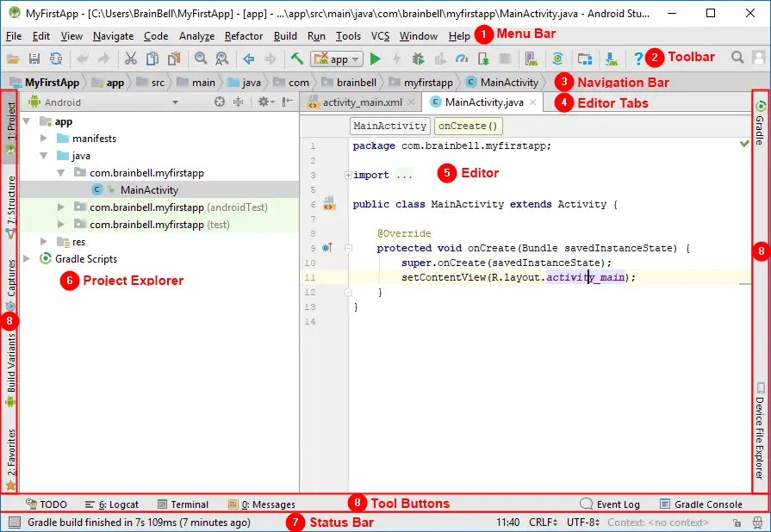Click the Synchronize toolbar icon
Image resolution: width=771 pixels, height=532 pixels.
(x=56, y=59)
